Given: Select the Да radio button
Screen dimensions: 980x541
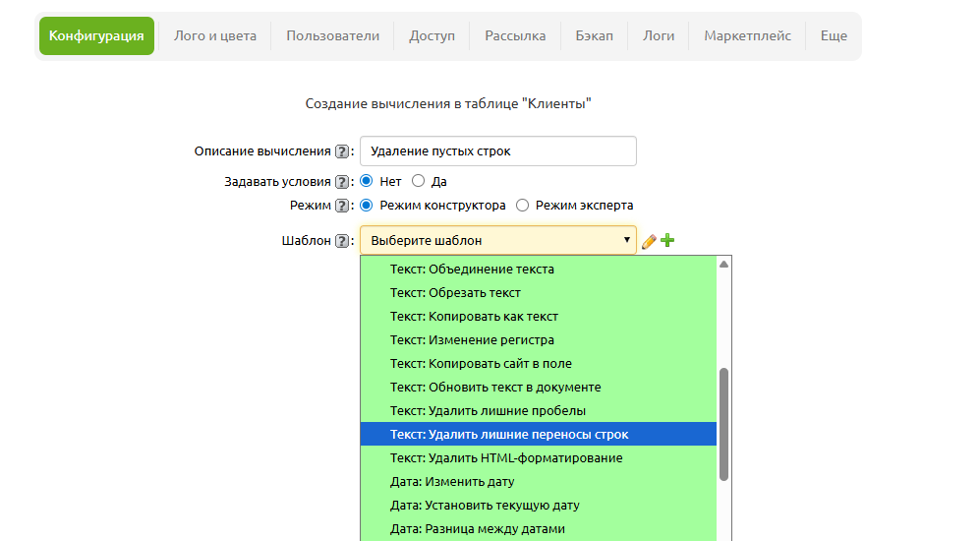Looking at the screenshot, I should click(x=419, y=181).
